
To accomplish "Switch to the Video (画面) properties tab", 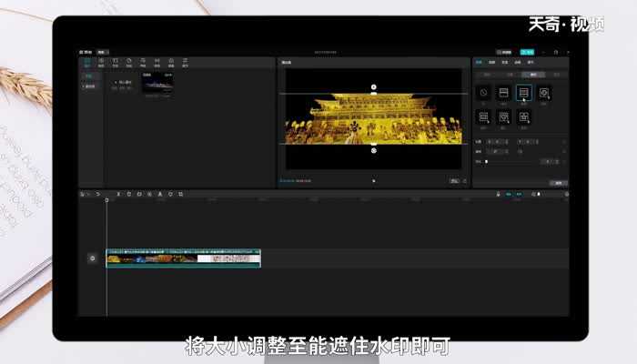I will click(479, 62).
